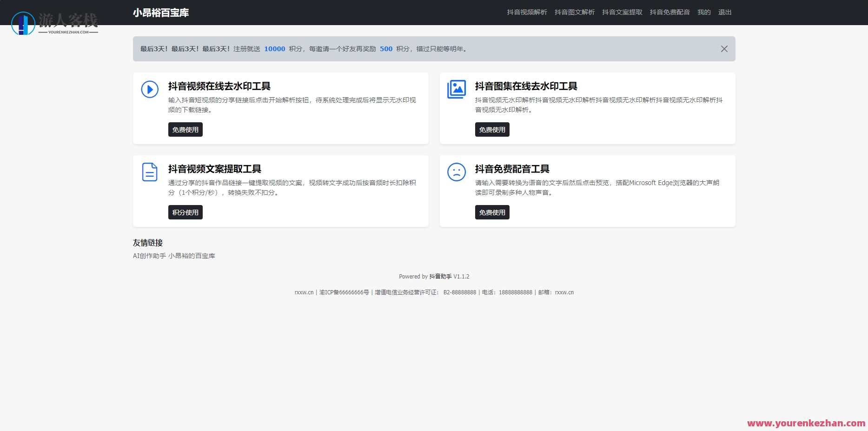The height and width of the screenshot is (431, 868).
Task: Click 免费使用 under 抖音免费配音工具
Action: [x=492, y=212]
